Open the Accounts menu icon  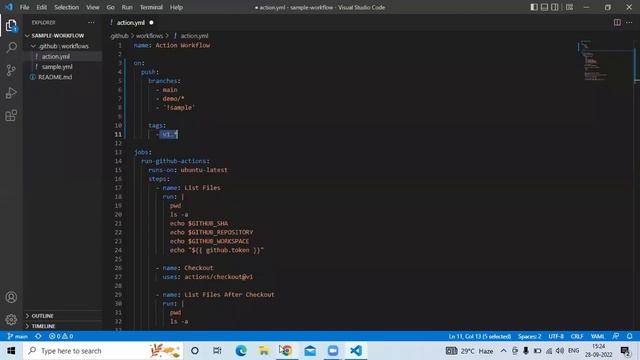tap(11, 297)
